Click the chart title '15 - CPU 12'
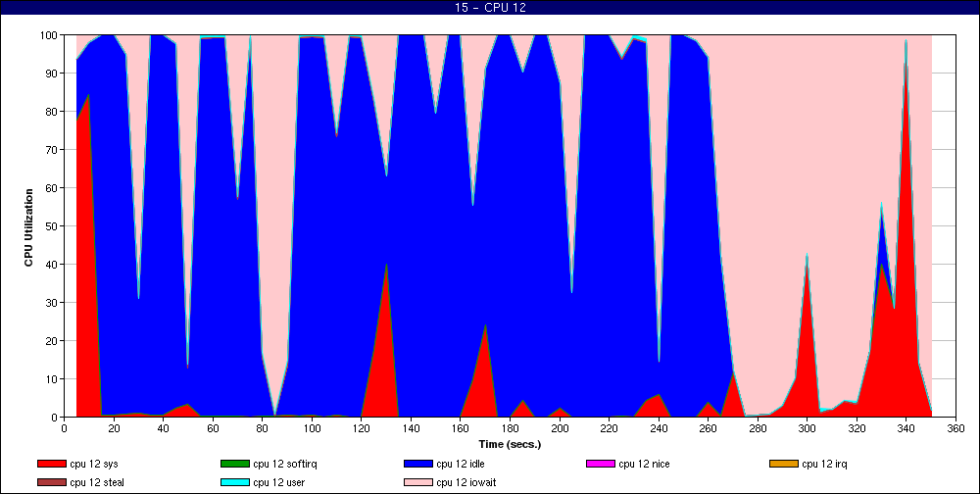Viewport: 980px width, 494px height. point(490,9)
